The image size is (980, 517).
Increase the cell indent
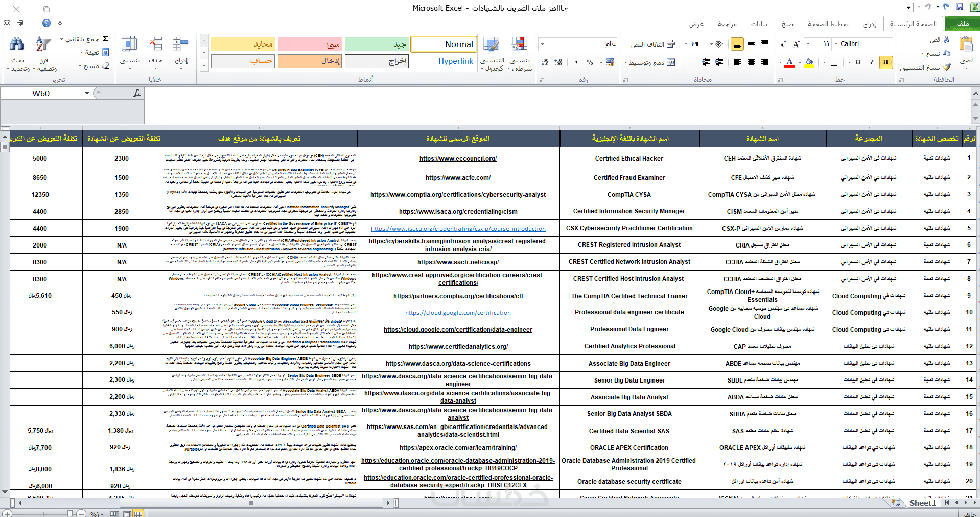tap(706, 62)
